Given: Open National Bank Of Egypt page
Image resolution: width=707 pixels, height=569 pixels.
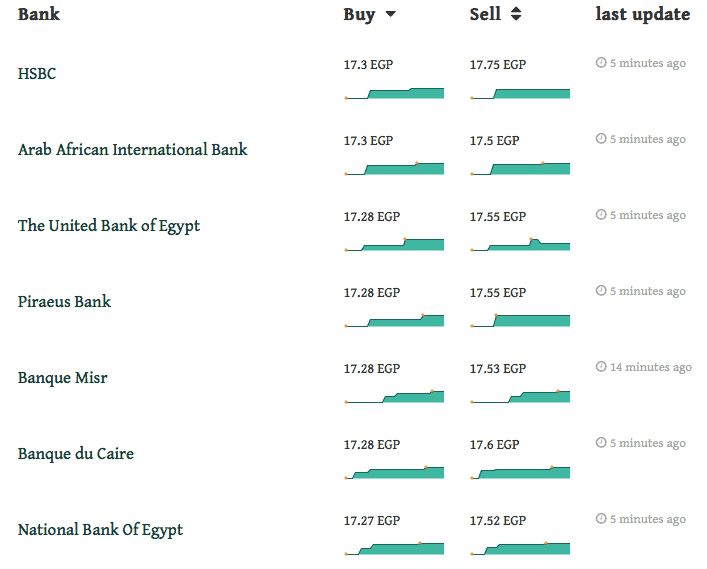Looking at the screenshot, I should (x=100, y=529).
